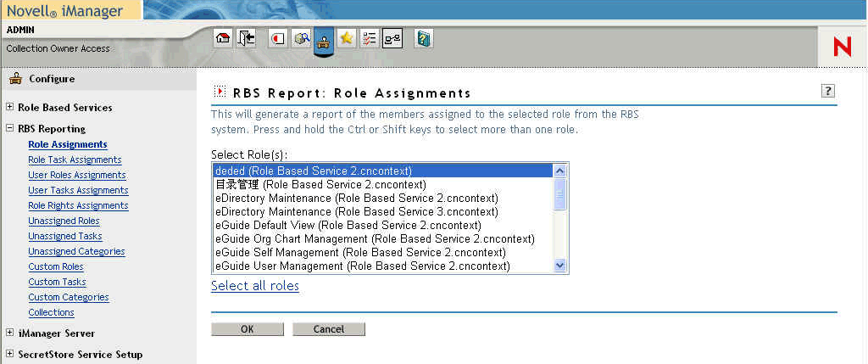Select the deded role in the list
Viewport: 868px width, 364px height.
382,171
